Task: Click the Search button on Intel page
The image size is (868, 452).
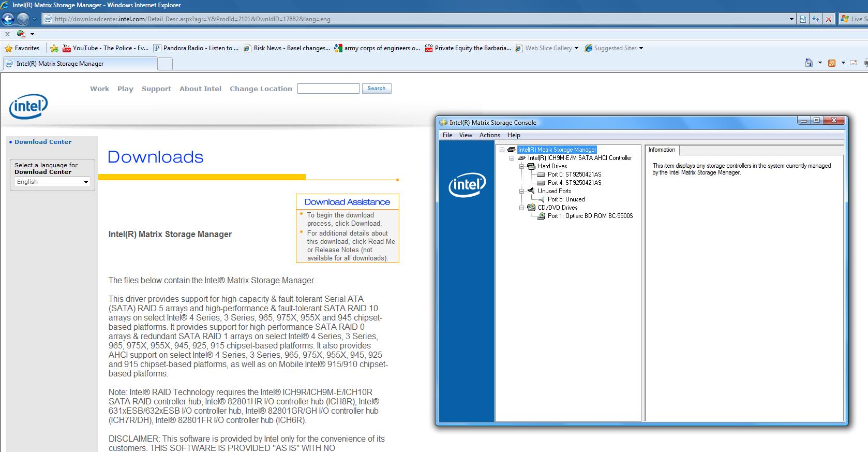Action: pyautogui.click(x=377, y=89)
